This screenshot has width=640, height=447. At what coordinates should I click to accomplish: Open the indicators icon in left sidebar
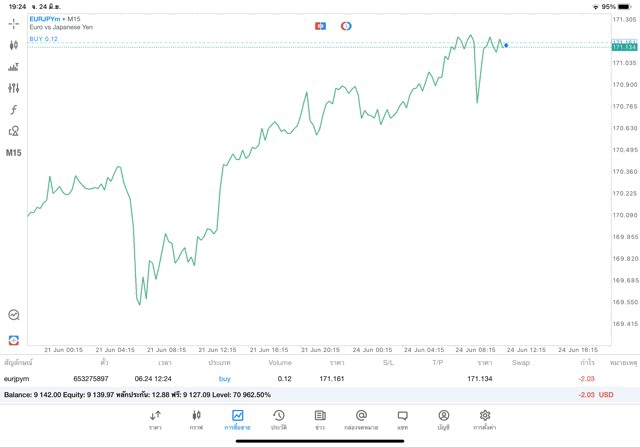(x=14, y=67)
